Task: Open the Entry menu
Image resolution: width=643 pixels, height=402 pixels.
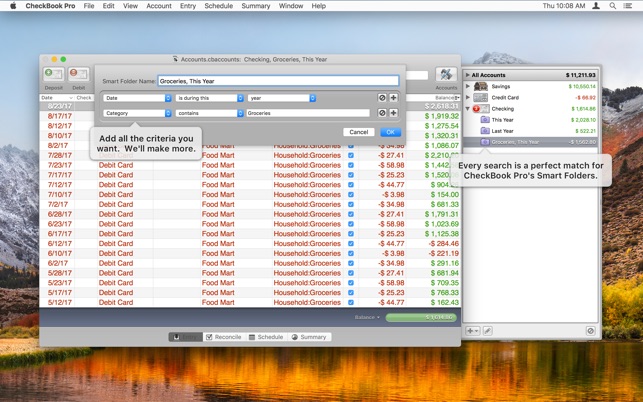Action: coord(188,6)
